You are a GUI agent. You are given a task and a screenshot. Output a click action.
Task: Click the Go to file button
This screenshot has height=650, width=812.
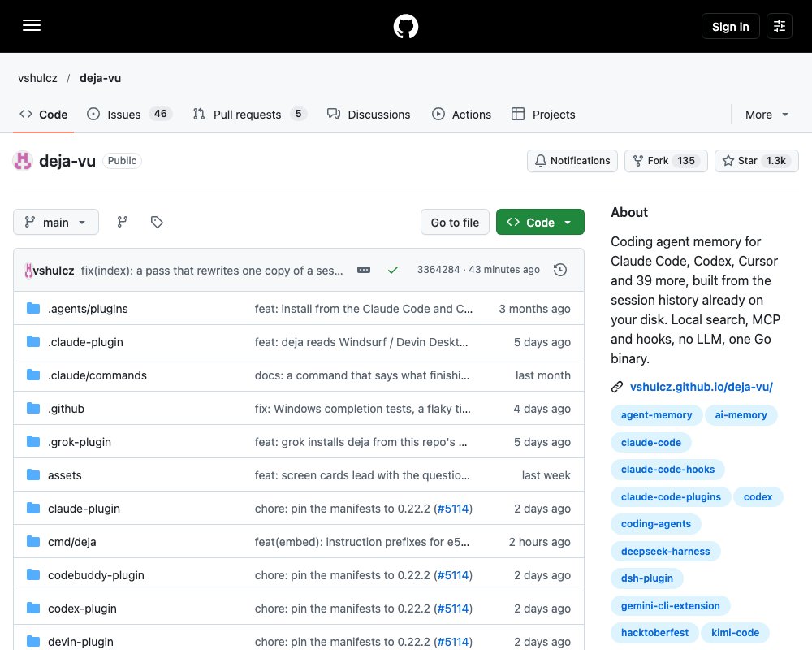pos(455,223)
